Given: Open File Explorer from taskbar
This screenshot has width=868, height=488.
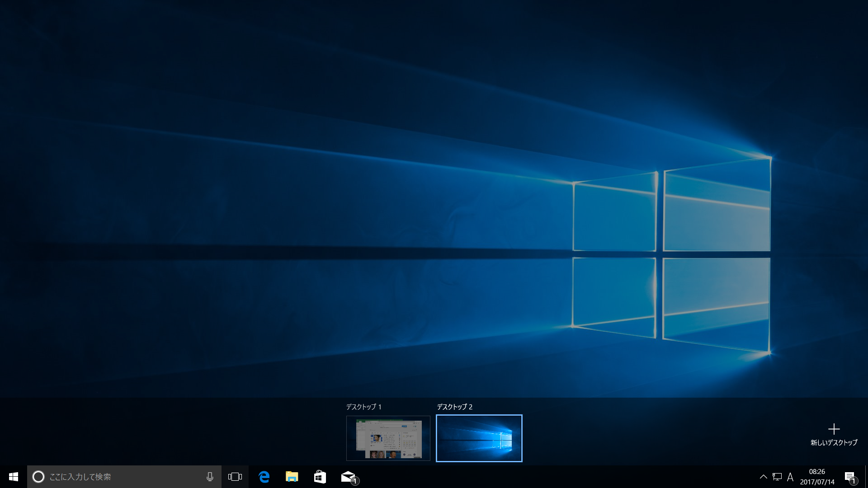Looking at the screenshot, I should [292, 477].
